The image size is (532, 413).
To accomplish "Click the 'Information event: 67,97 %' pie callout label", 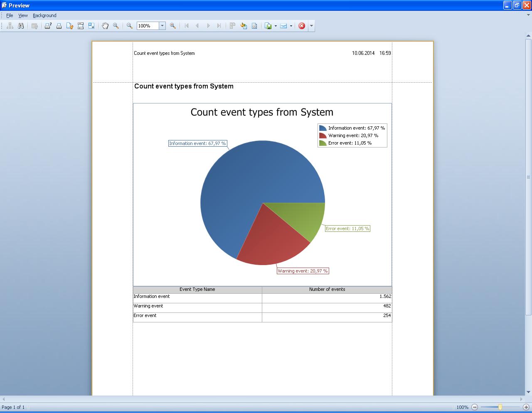I will (197, 143).
